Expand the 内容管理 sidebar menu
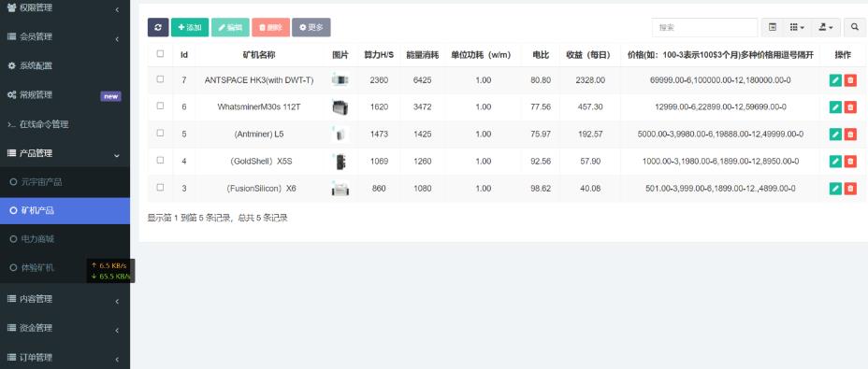 65,299
